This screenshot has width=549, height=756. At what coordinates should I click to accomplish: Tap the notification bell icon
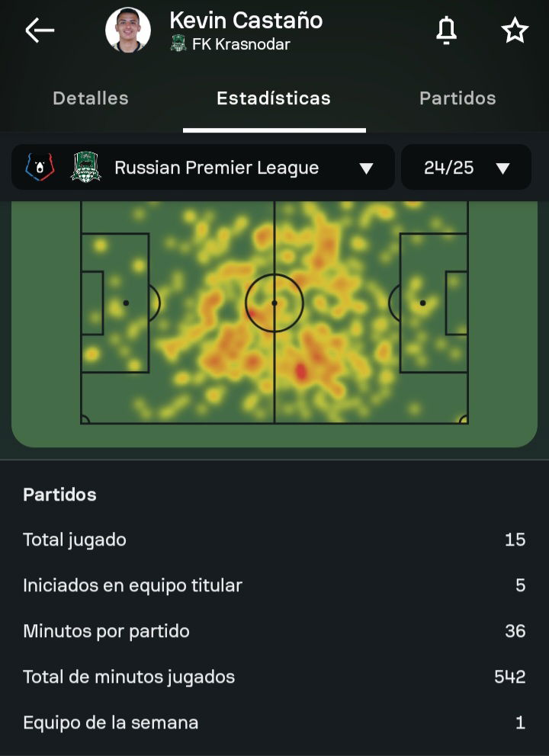tap(446, 30)
